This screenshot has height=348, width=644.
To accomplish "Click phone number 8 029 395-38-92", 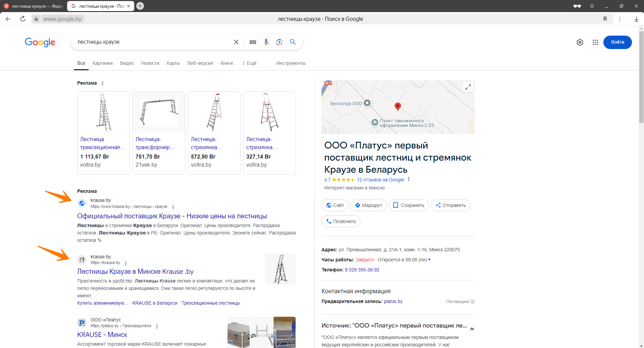I will (x=362, y=270).
